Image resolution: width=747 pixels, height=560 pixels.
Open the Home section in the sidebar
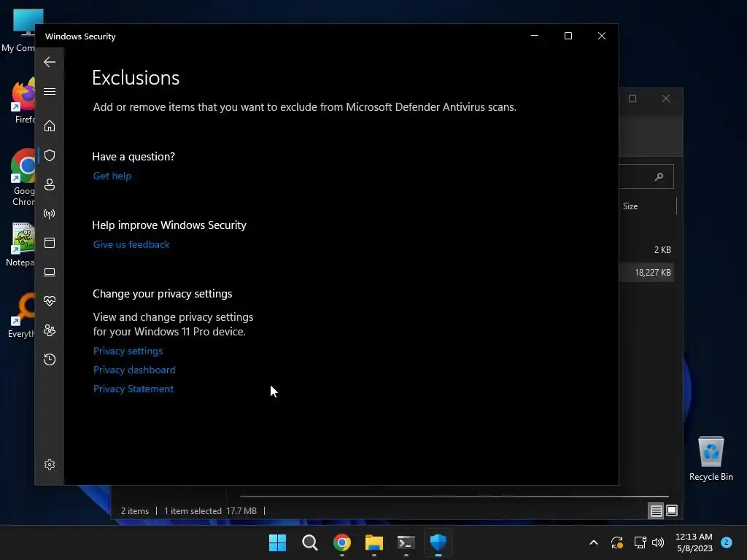pos(50,125)
